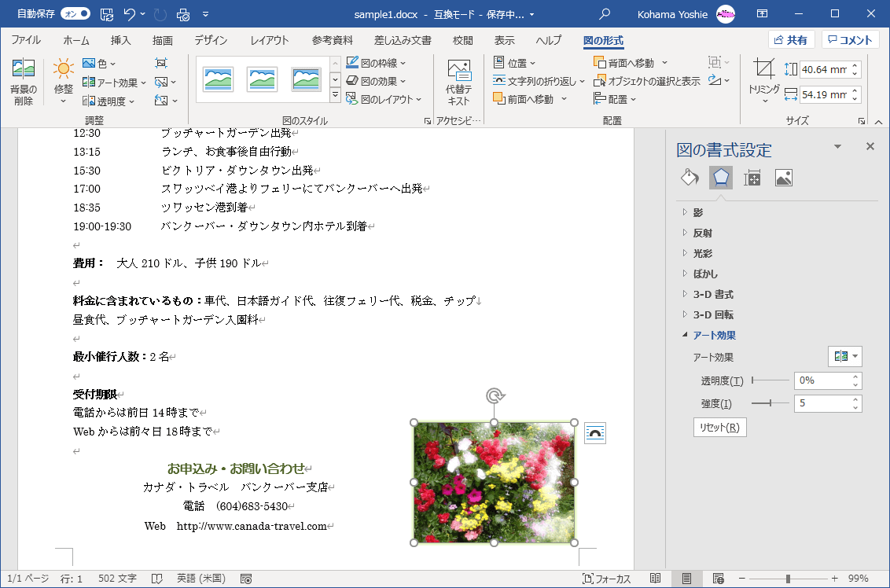Click the compress pictures icon
Image resolution: width=890 pixels, height=588 pixels.
click(x=161, y=64)
